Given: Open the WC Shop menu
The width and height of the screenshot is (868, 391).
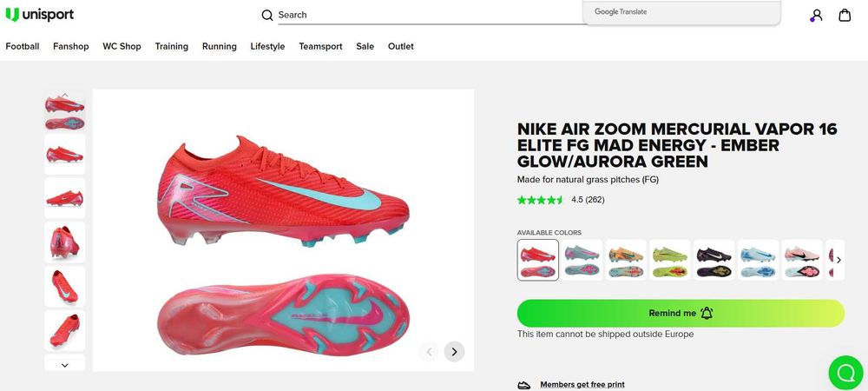Looking at the screenshot, I should [x=122, y=47].
